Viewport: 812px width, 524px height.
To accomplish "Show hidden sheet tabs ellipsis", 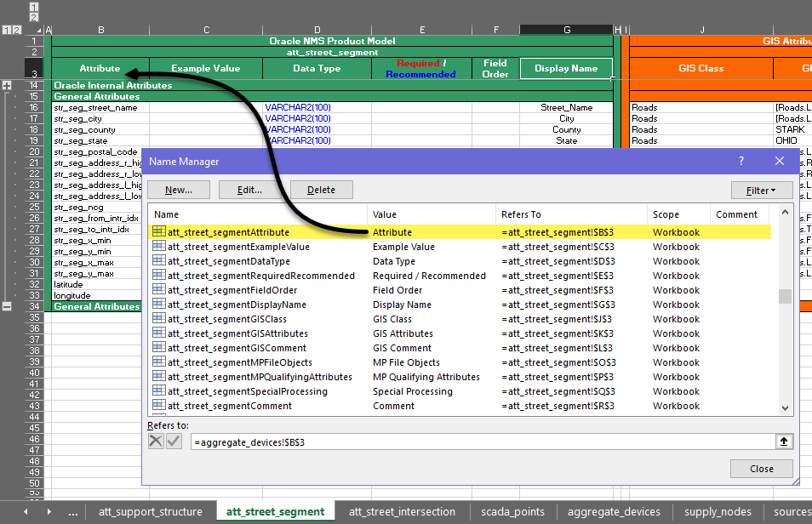I will [73, 512].
